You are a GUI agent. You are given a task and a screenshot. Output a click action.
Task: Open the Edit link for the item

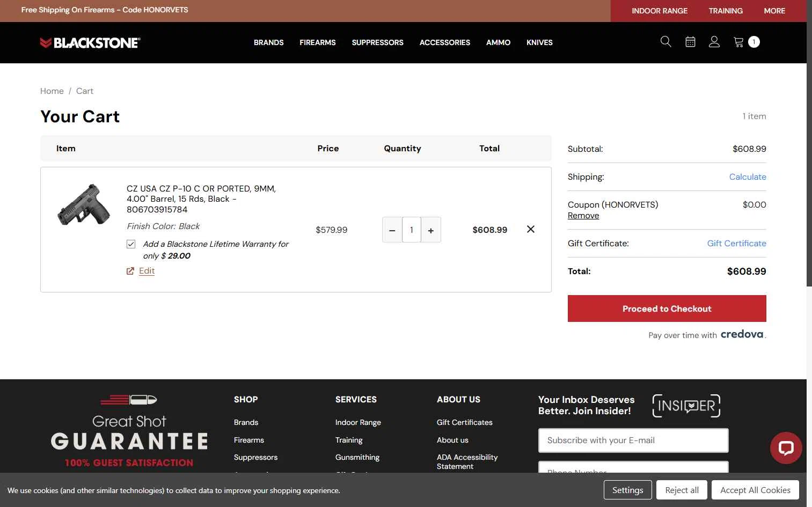pyautogui.click(x=147, y=271)
